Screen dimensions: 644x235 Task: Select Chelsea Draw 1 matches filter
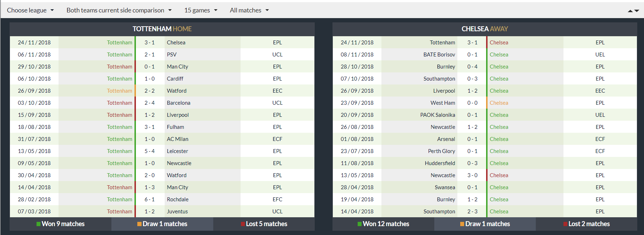485,224
